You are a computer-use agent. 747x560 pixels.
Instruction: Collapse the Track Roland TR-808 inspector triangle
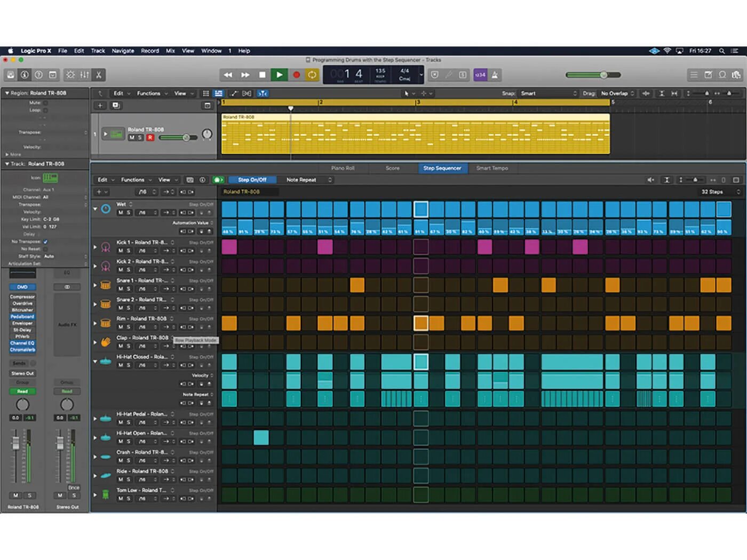(7, 164)
